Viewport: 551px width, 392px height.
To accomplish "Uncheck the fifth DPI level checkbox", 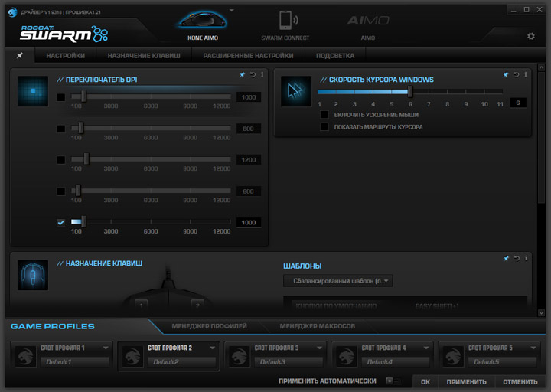I will [x=60, y=222].
